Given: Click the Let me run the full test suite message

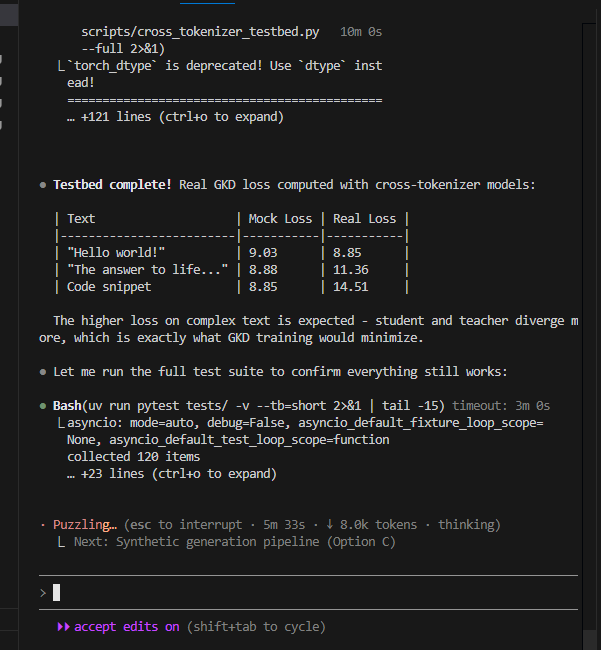Looking at the screenshot, I should coord(280,371).
